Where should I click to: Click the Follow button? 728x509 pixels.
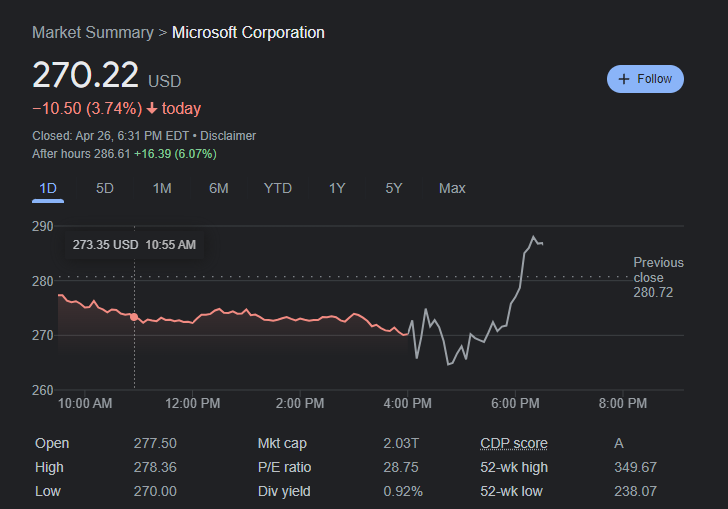click(645, 79)
